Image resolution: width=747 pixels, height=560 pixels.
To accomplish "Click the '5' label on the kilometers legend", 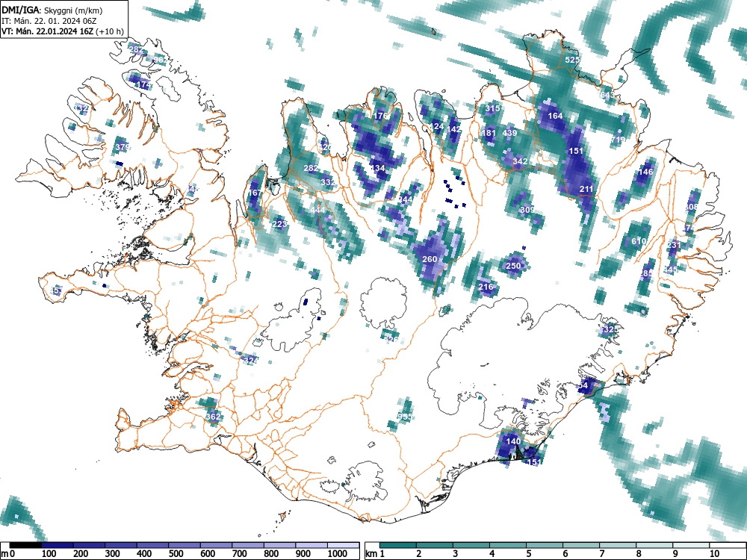I will (529, 554).
